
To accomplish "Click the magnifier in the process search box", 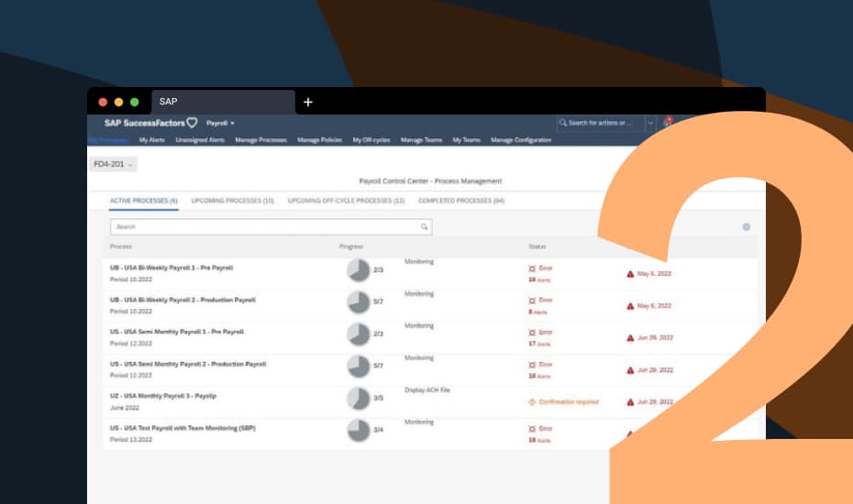I will click(x=425, y=226).
